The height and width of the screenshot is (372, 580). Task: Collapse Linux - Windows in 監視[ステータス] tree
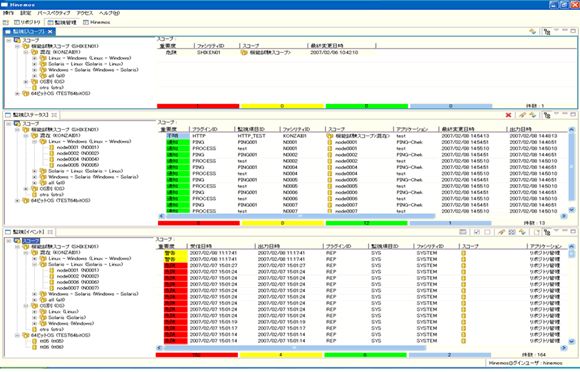35,142
